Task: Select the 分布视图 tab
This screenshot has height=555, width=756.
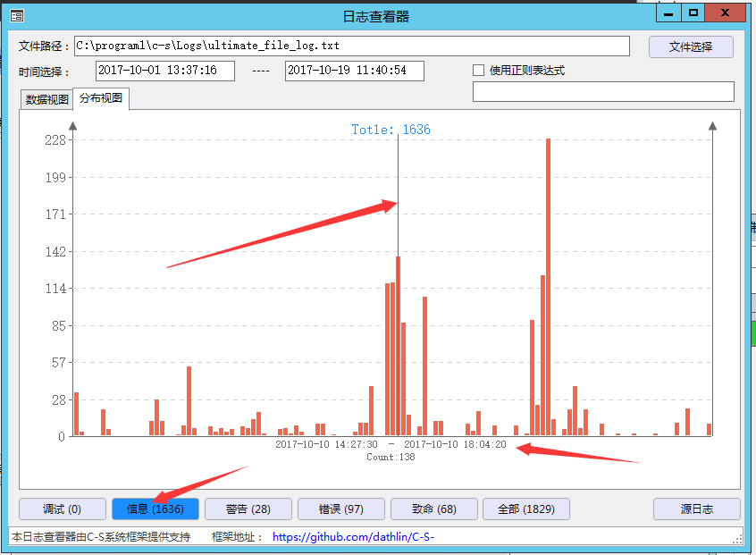Action: pyautogui.click(x=101, y=98)
